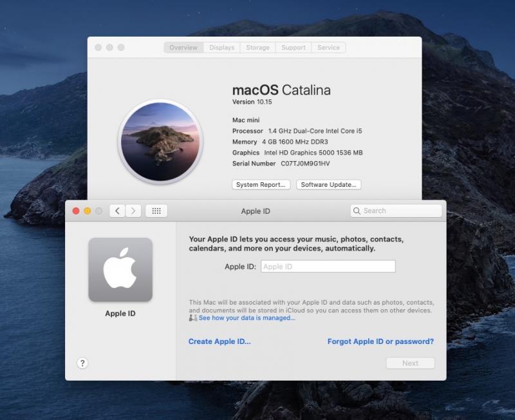Screen dimensions: 515x420
Task: Open System Report in About This Mac
Action: coord(261,185)
